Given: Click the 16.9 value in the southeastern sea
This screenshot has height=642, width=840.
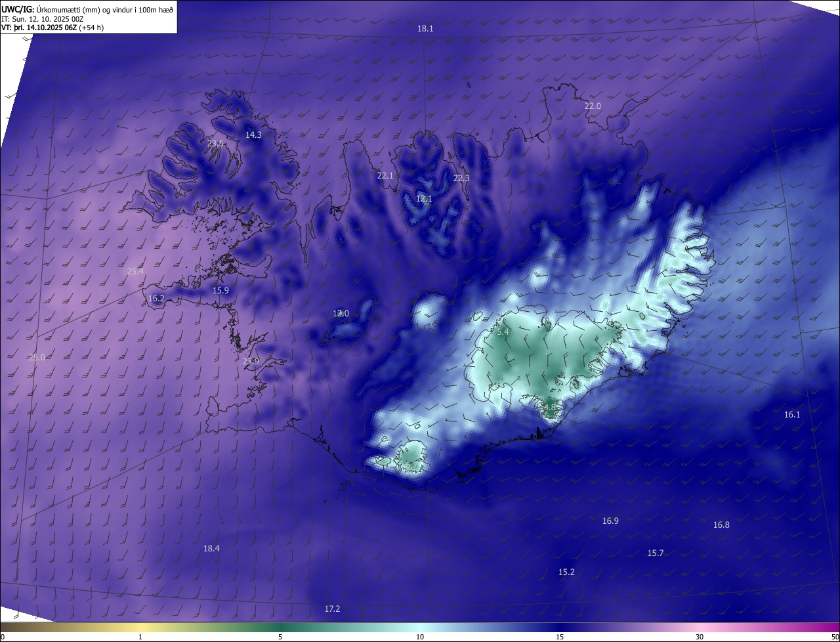Looking at the screenshot, I should coord(610,521).
